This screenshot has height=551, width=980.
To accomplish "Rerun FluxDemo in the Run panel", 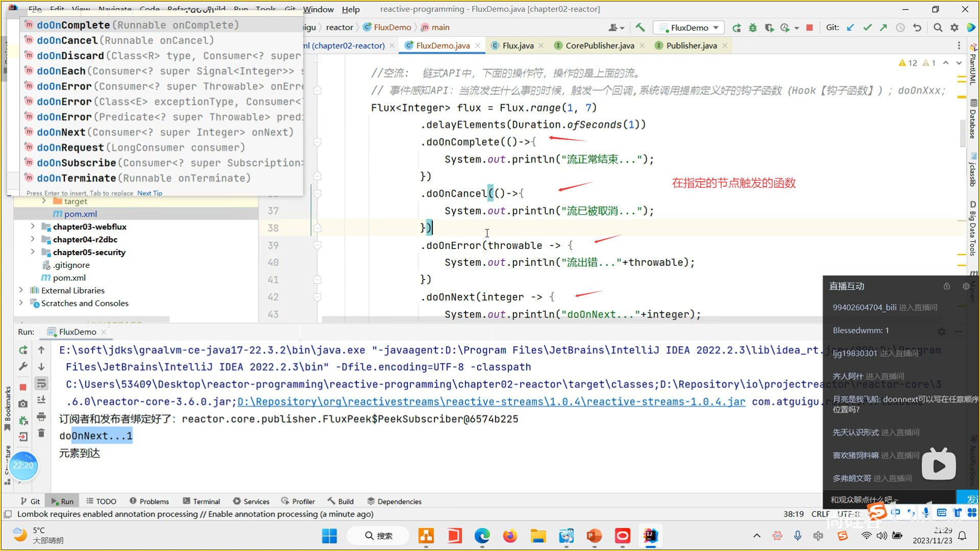I will coord(23,350).
